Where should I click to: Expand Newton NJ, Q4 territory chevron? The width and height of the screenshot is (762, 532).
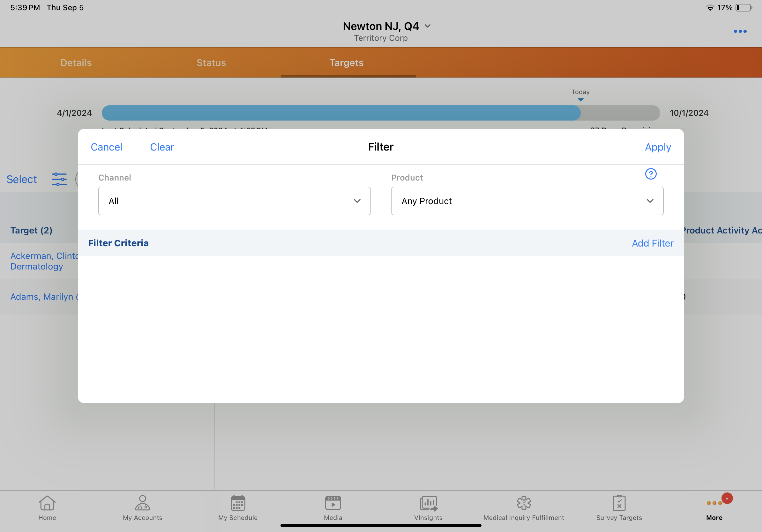(428, 26)
